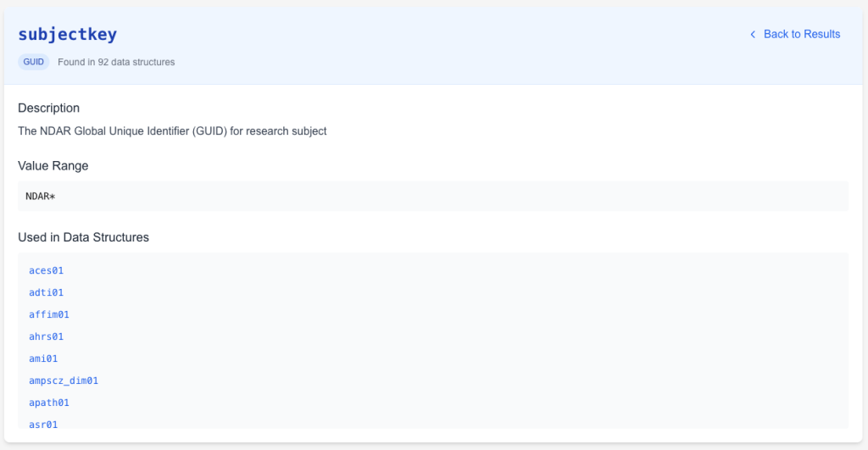Click the GUID type badge
Viewport: 868px width, 450px height.
coord(34,62)
